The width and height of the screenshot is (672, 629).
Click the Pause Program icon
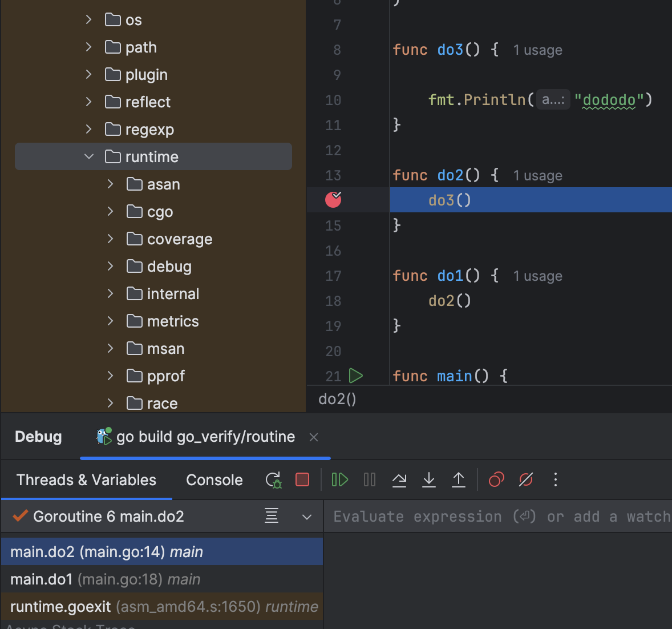click(370, 479)
